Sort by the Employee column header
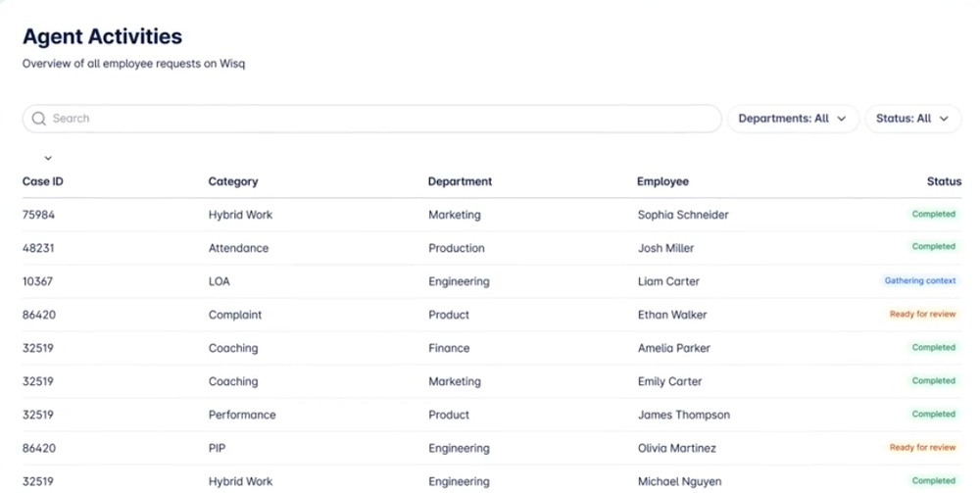Image resolution: width=980 pixels, height=493 pixels. tap(662, 182)
